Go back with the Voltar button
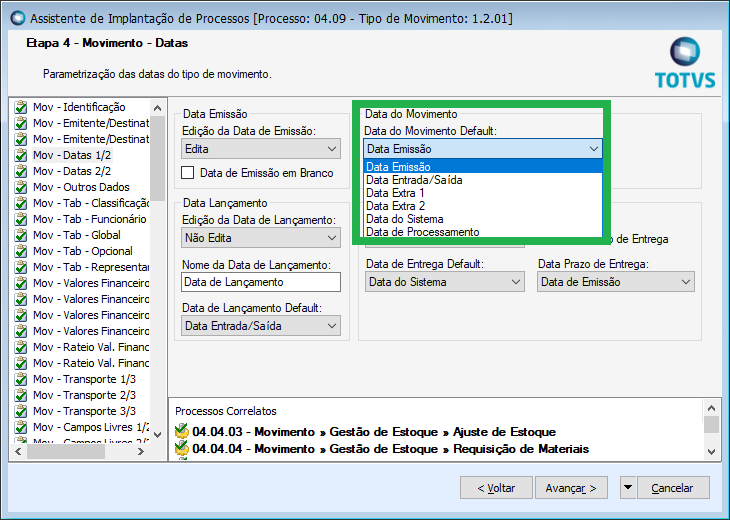730x520 pixels. [x=496, y=488]
